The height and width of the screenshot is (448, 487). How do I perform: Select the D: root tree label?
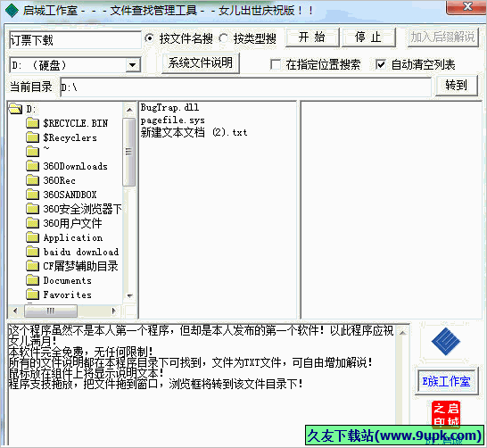[31, 109]
